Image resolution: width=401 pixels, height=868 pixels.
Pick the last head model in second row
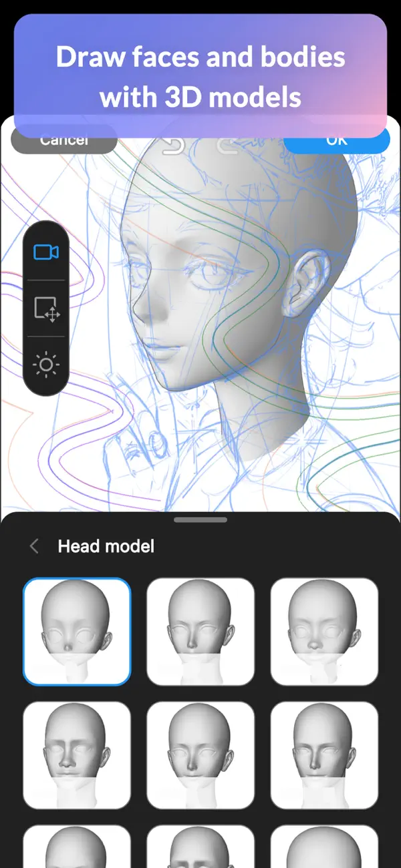click(324, 755)
